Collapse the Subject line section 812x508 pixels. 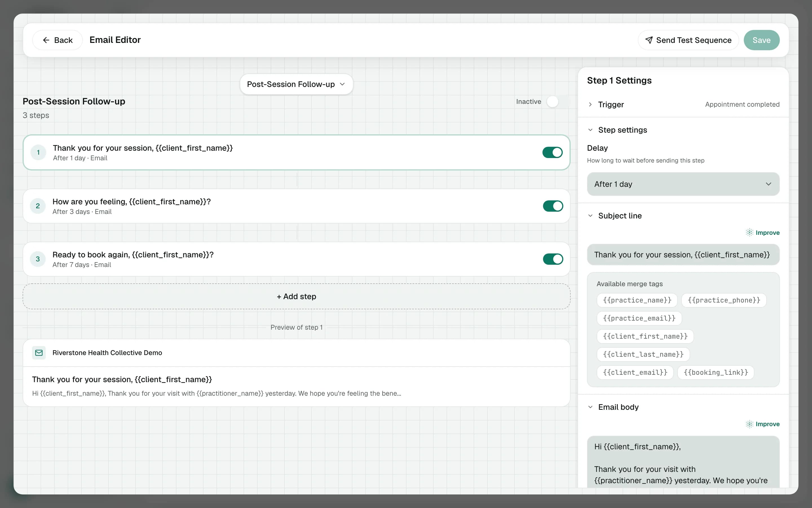pyautogui.click(x=615, y=216)
